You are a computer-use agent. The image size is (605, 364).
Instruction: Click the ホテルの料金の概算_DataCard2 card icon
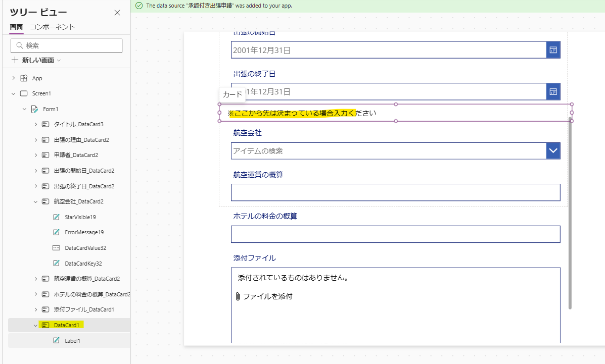point(45,294)
